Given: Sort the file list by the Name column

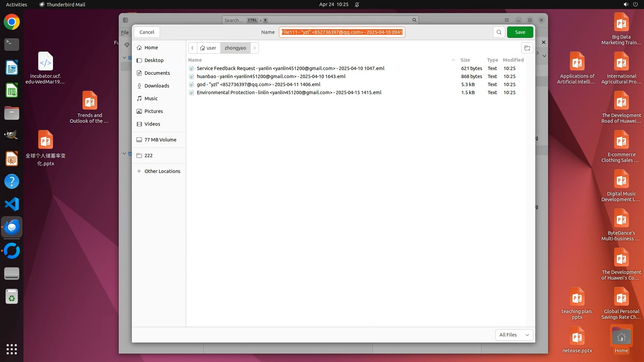Looking at the screenshot, I should point(195,60).
